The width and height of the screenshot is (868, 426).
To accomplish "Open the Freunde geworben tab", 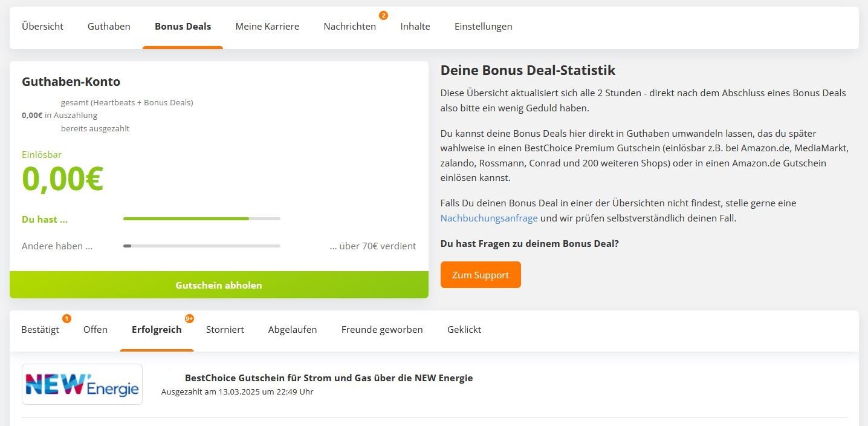I will click(x=382, y=330).
